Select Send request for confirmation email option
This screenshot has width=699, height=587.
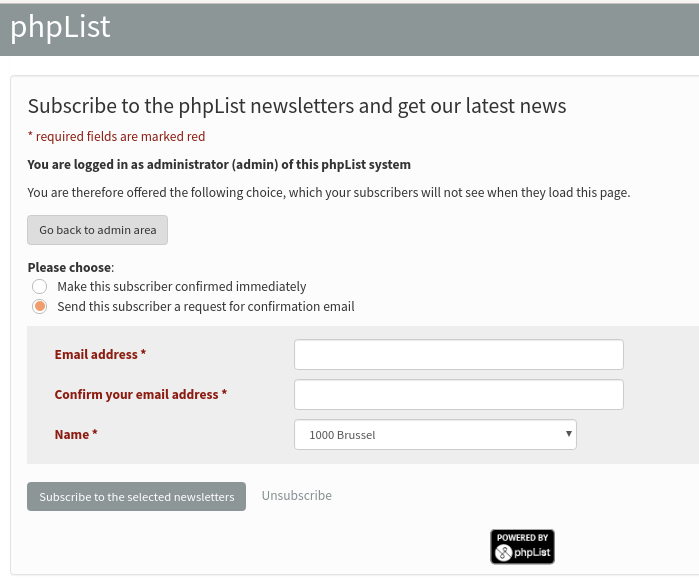tap(39, 306)
